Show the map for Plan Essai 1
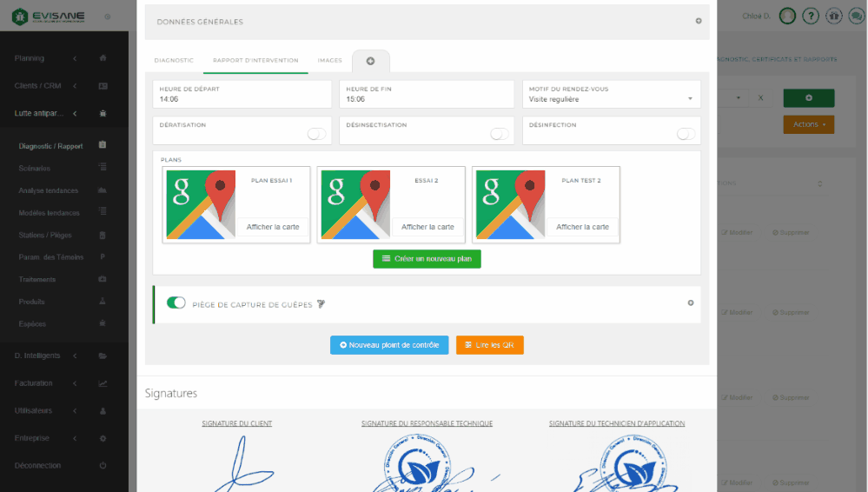This screenshot has width=868, height=492. pos(272,227)
